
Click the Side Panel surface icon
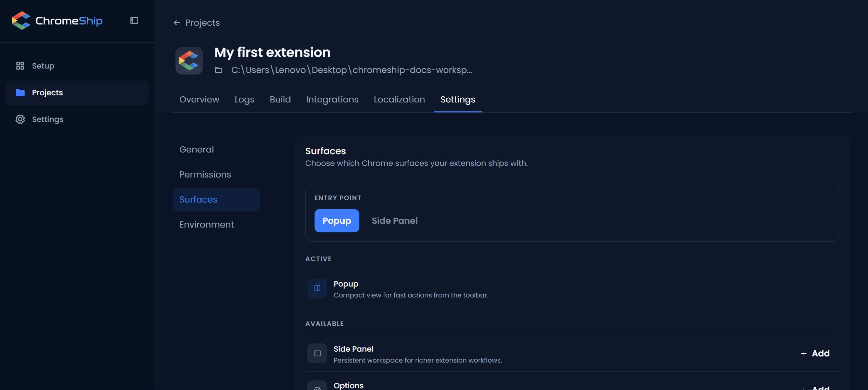[317, 353]
